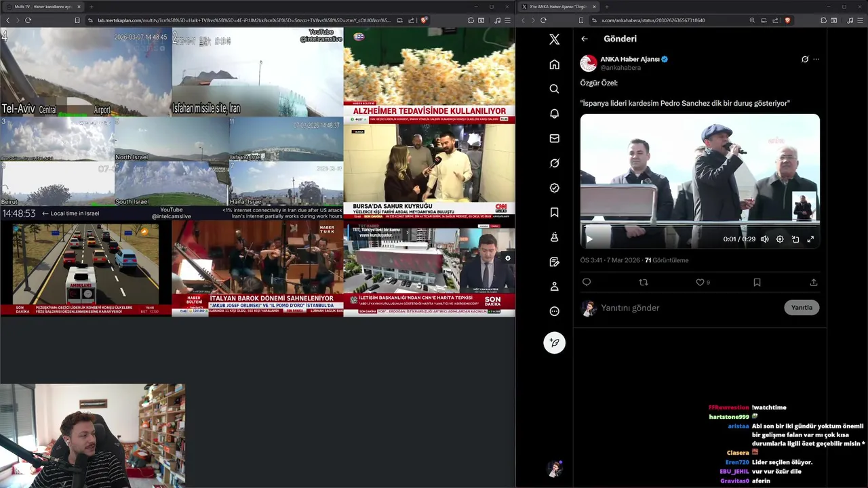Click the @ankahabera handle
The image size is (868, 488).
point(620,68)
